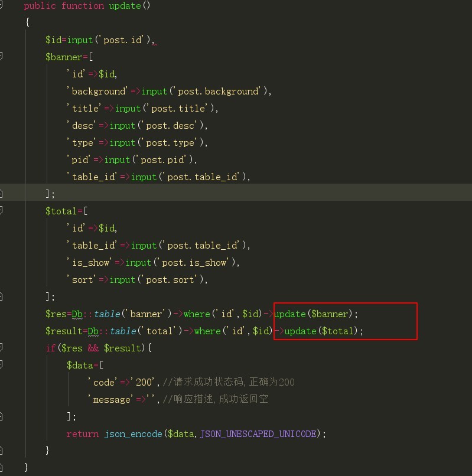Place cursor on $id=input('post.id') line
This screenshot has height=476, width=472.
tap(100, 40)
